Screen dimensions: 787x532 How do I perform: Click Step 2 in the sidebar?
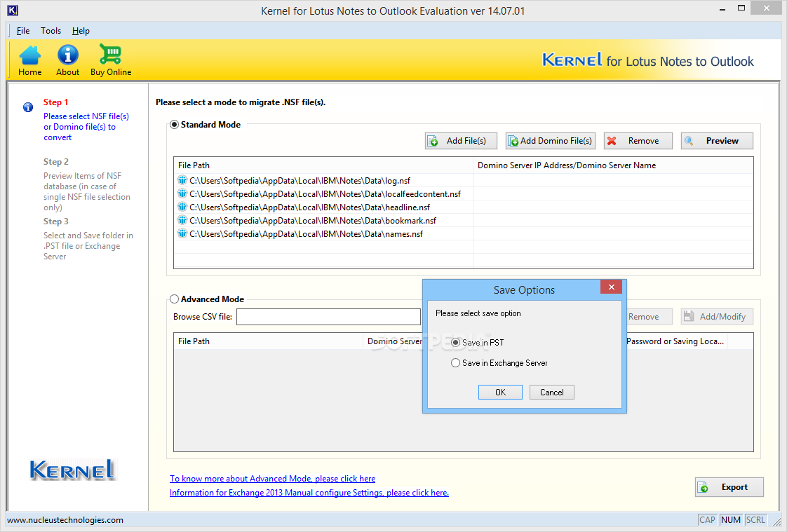pyautogui.click(x=55, y=161)
